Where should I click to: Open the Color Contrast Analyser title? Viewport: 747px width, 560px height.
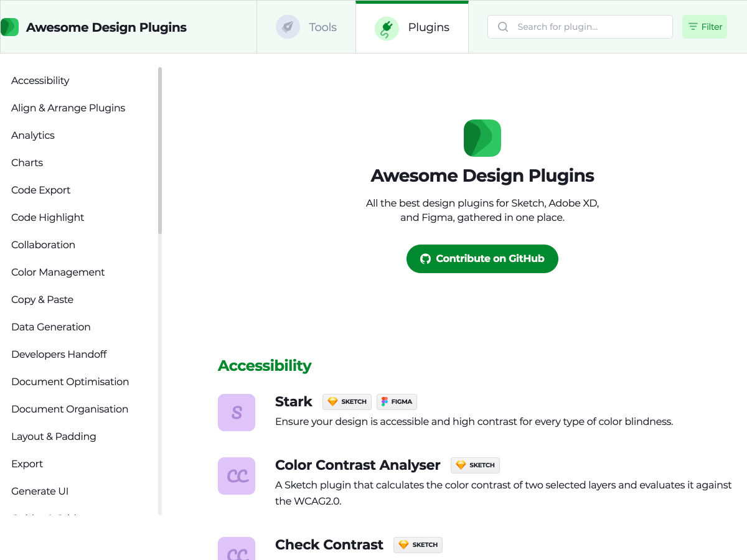coord(358,465)
